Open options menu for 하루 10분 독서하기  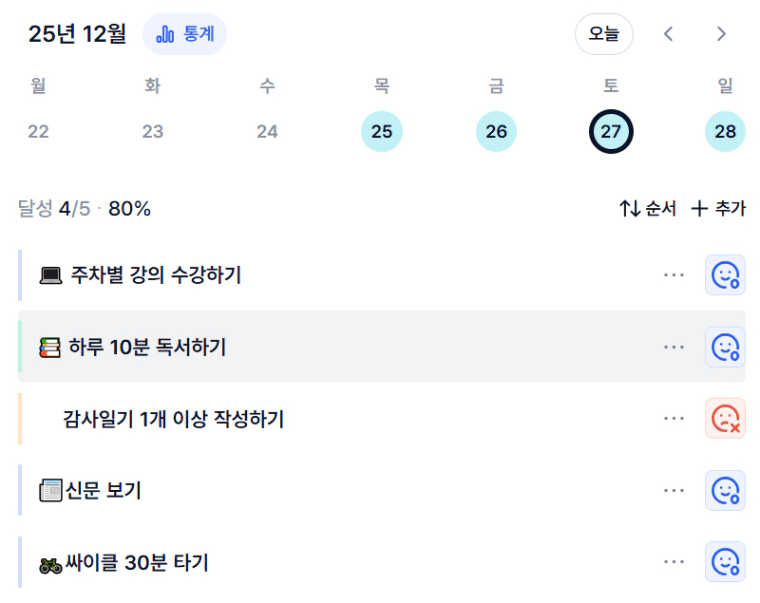click(674, 347)
